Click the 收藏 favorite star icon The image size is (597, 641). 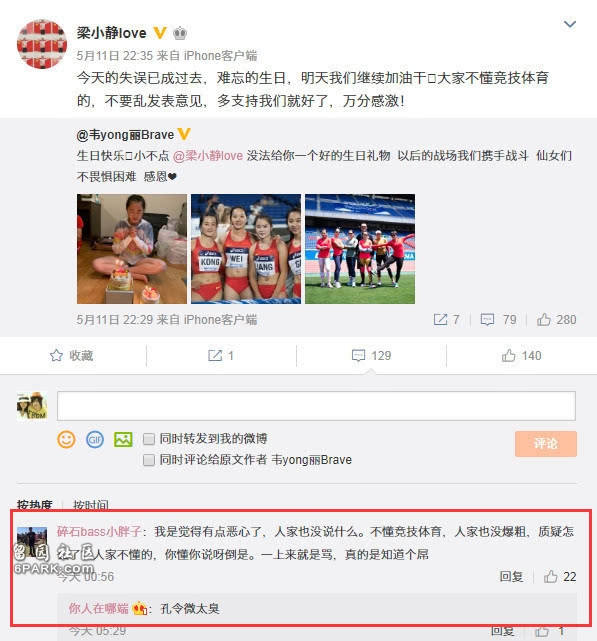pyautogui.click(x=56, y=356)
